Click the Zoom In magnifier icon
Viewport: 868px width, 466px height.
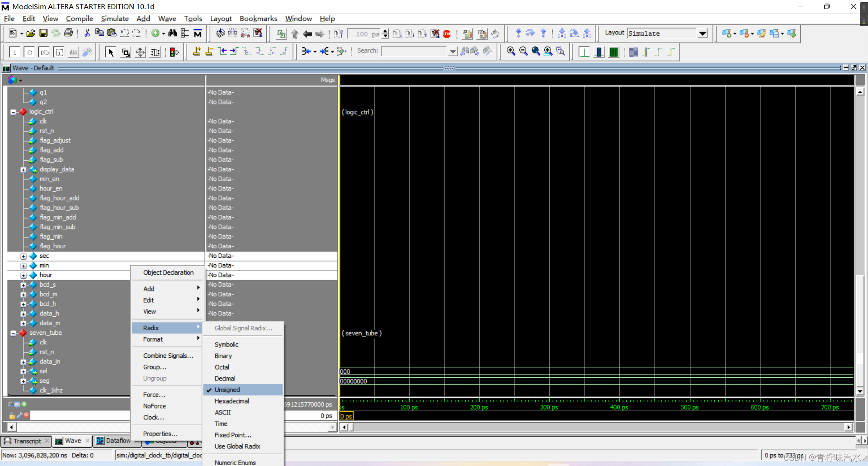[x=511, y=51]
